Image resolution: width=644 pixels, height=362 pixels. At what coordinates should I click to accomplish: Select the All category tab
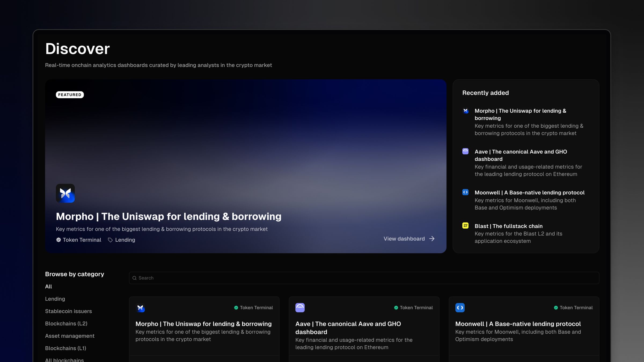(x=49, y=286)
